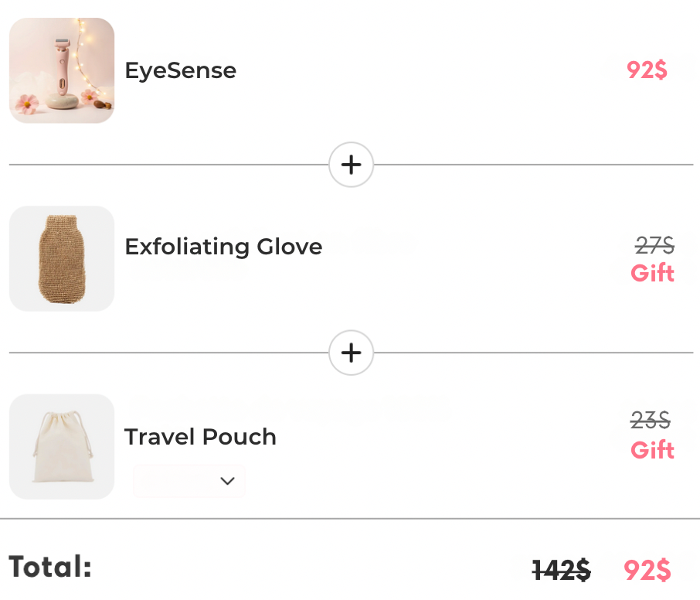Open the EyeSense product image
The width and height of the screenshot is (700, 600).
point(62,70)
